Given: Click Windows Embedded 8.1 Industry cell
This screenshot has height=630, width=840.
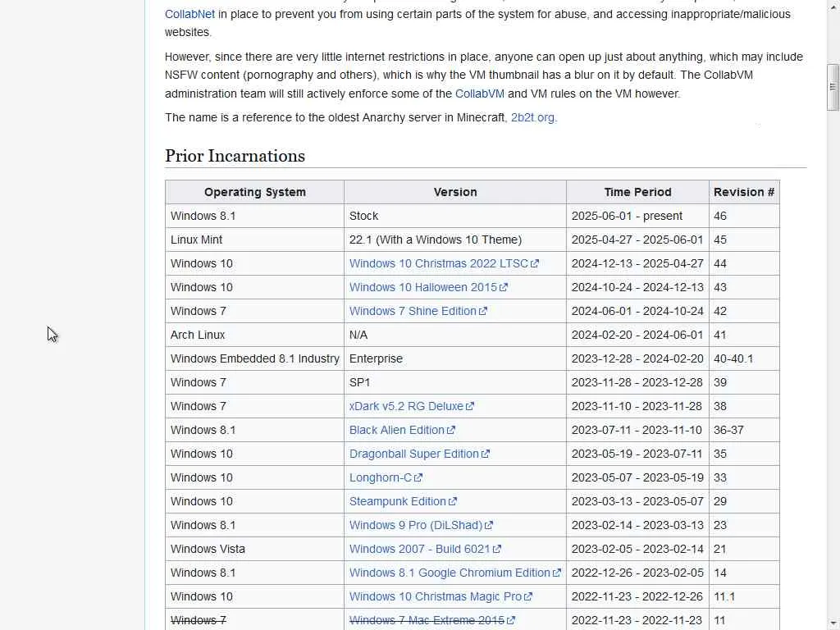Looking at the screenshot, I should [255, 359].
